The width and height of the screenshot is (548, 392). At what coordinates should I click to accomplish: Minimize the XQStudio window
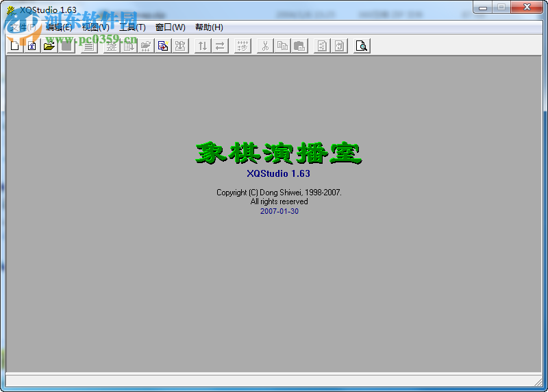483,7
